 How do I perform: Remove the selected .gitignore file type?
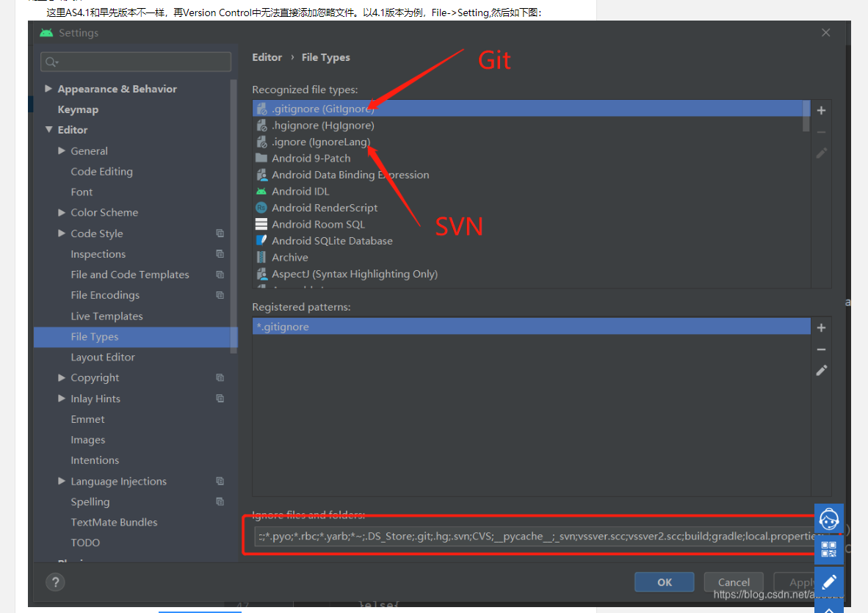(820, 132)
